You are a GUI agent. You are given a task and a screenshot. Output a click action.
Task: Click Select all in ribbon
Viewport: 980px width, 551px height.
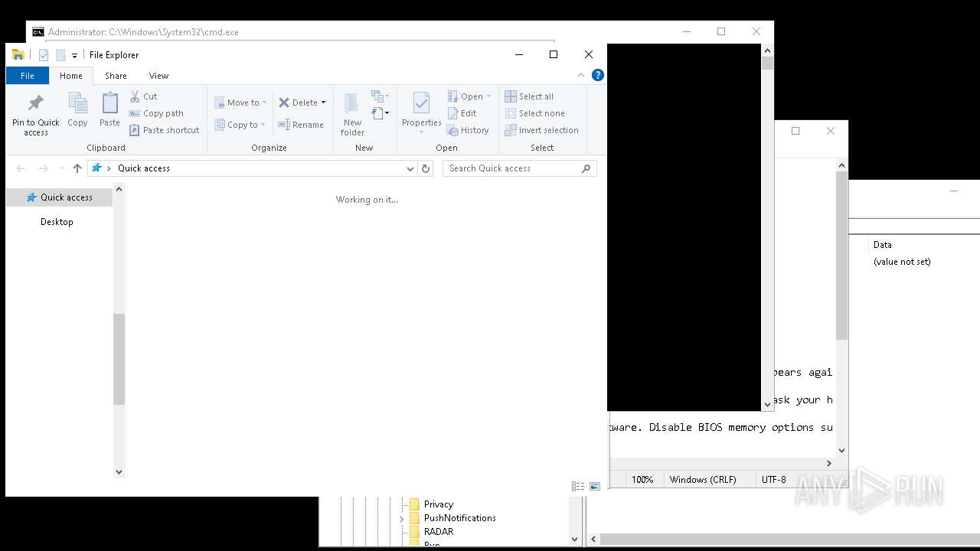pyautogui.click(x=529, y=96)
